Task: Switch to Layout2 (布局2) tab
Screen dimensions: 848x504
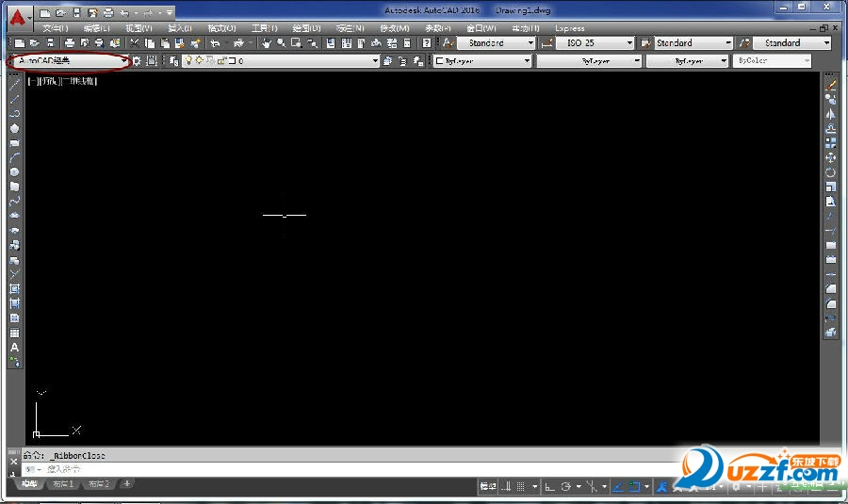Action: tap(98, 484)
